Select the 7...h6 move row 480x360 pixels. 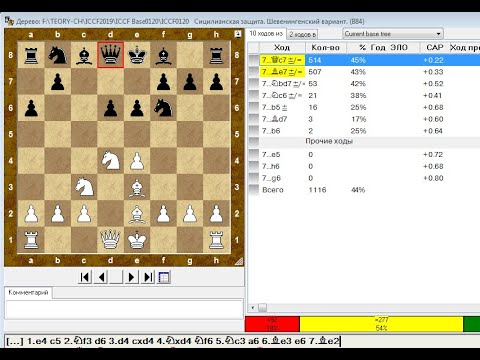pos(369,166)
